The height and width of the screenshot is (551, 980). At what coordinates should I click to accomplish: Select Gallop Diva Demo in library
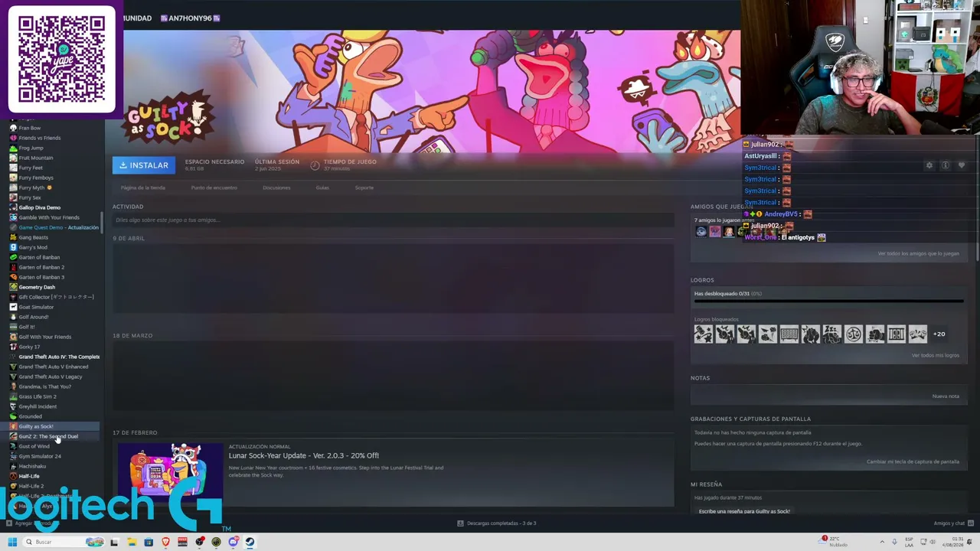[x=39, y=207]
